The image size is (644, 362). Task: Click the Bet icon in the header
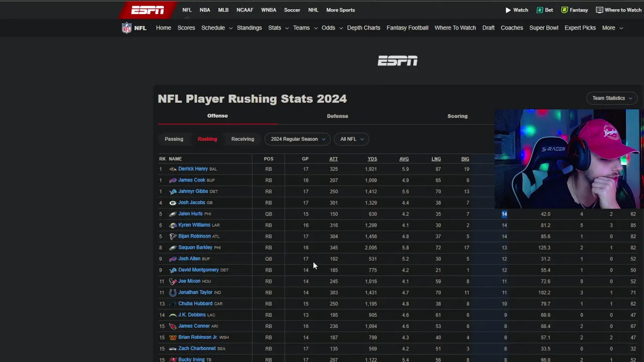point(540,10)
